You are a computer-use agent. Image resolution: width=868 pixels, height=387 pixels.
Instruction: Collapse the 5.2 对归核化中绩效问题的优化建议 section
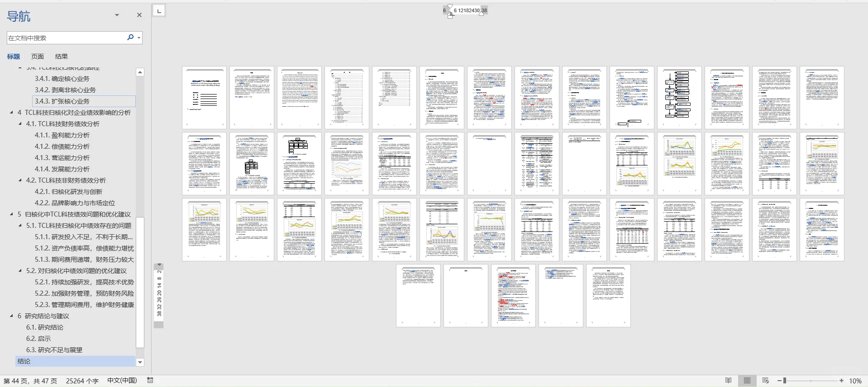20,271
